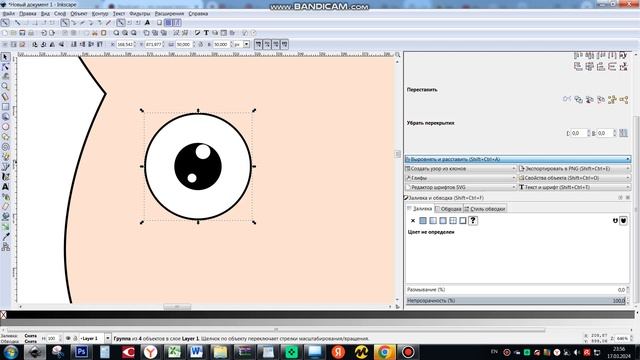640x360 pixels.
Task: Select the Spiral tool
Action: pyautogui.click(x=5, y=147)
